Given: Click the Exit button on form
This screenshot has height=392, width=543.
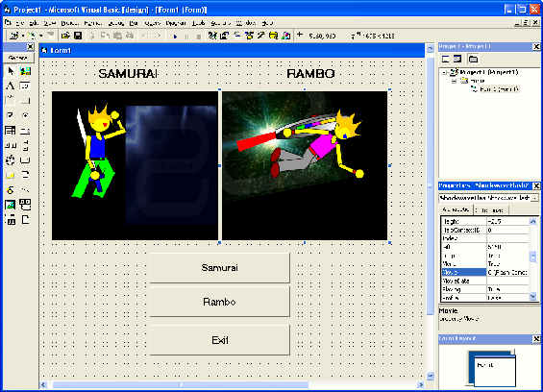Looking at the screenshot, I should (220, 340).
